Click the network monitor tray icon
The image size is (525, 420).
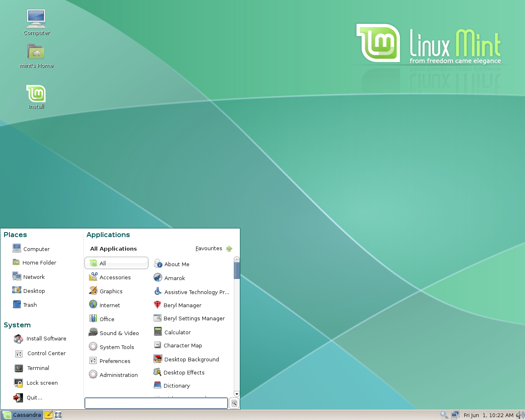(455, 415)
